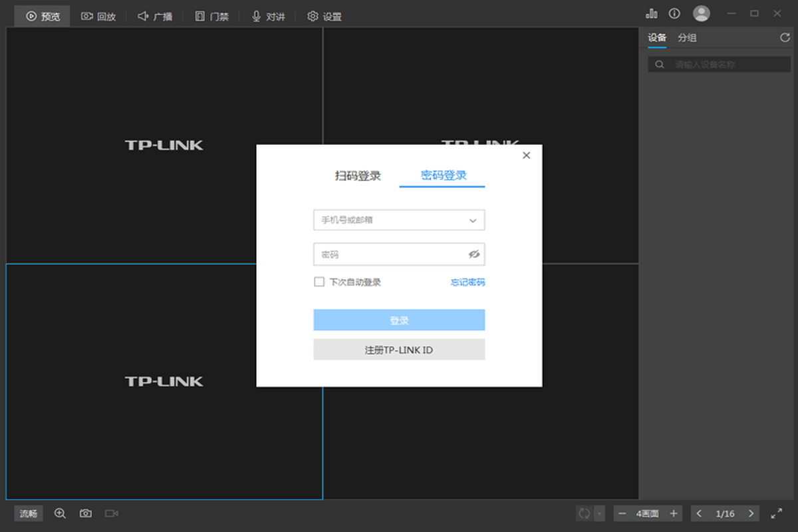
Task: Enter fullscreen with the expand arrows icon
Action: (x=776, y=513)
